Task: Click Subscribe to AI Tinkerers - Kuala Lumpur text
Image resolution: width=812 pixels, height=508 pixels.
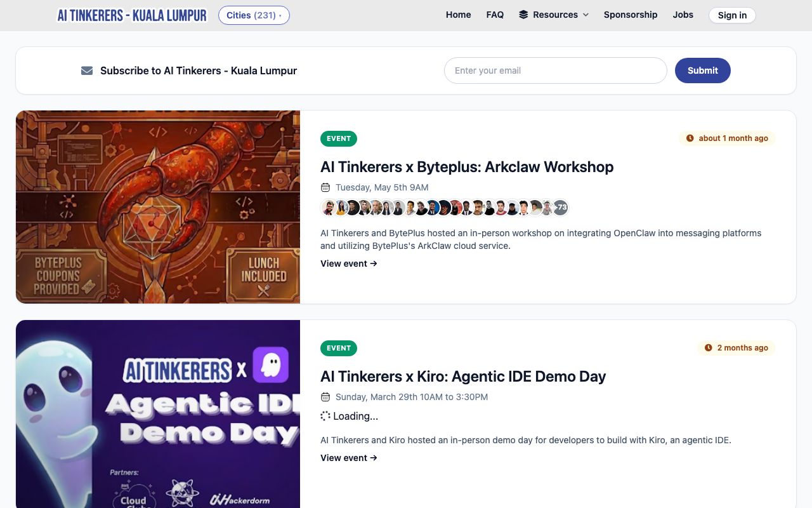Action: 199,70
